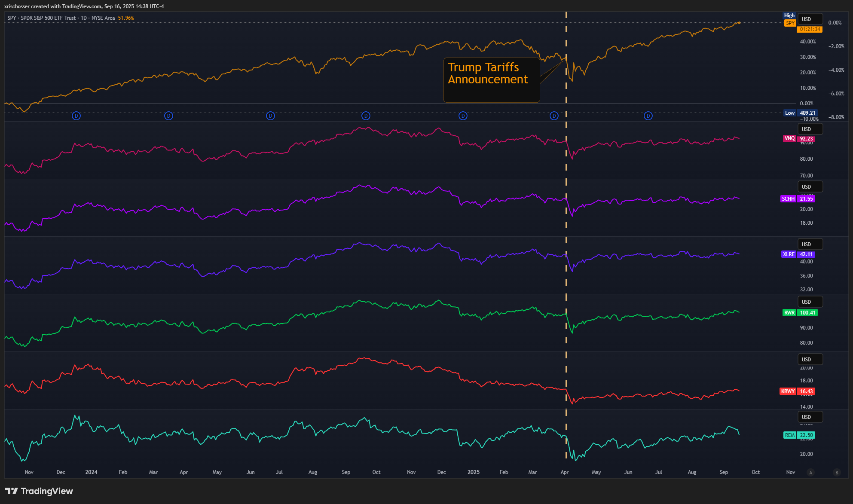Click the TradingView logo
The image size is (853, 504).
[x=39, y=491]
